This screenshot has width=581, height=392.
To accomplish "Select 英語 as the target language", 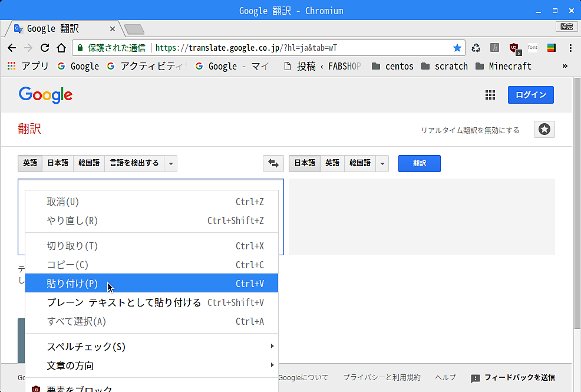I will (x=332, y=163).
